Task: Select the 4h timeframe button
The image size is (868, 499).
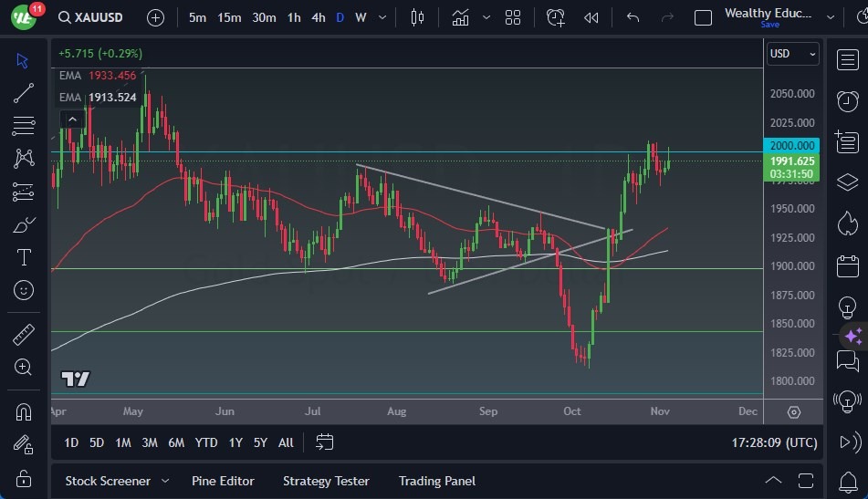Action: (x=318, y=17)
